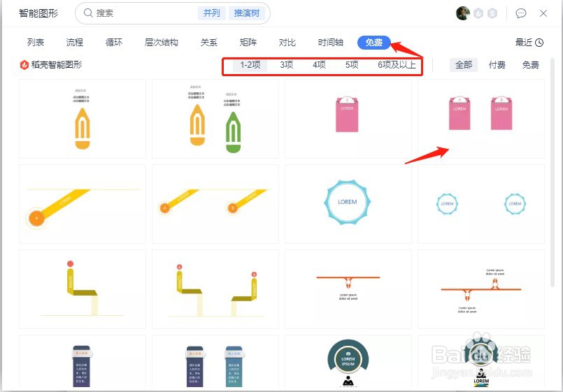Image resolution: width=563 pixels, height=392 pixels.
Task: Choose the two yellow chair shapes template
Action: (x=215, y=289)
